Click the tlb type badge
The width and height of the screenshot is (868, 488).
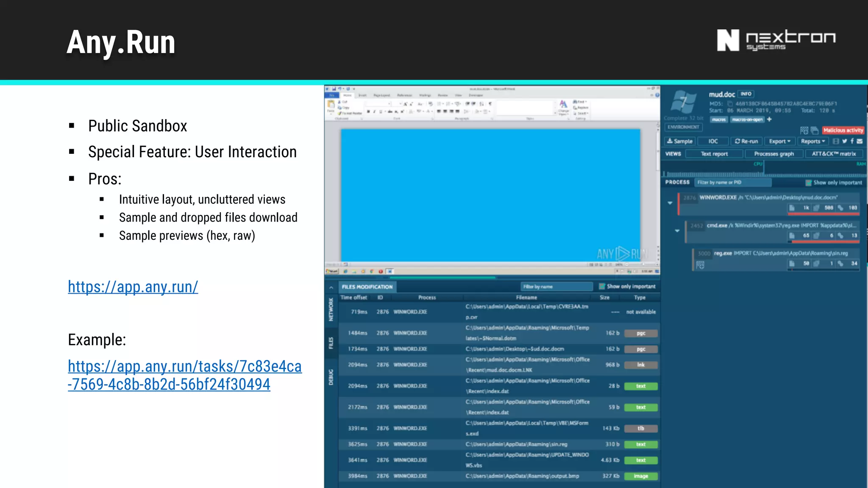click(641, 428)
